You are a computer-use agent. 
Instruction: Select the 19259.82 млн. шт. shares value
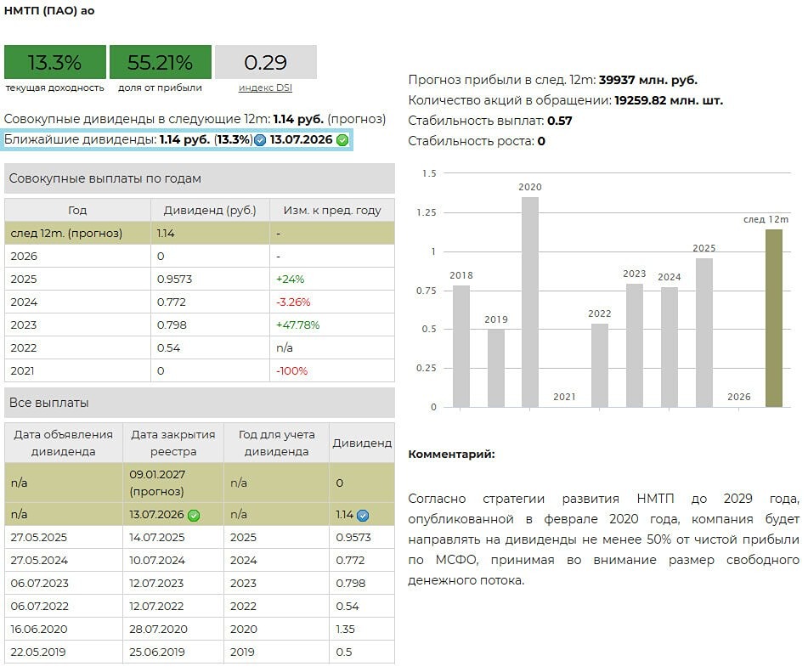(669, 100)
